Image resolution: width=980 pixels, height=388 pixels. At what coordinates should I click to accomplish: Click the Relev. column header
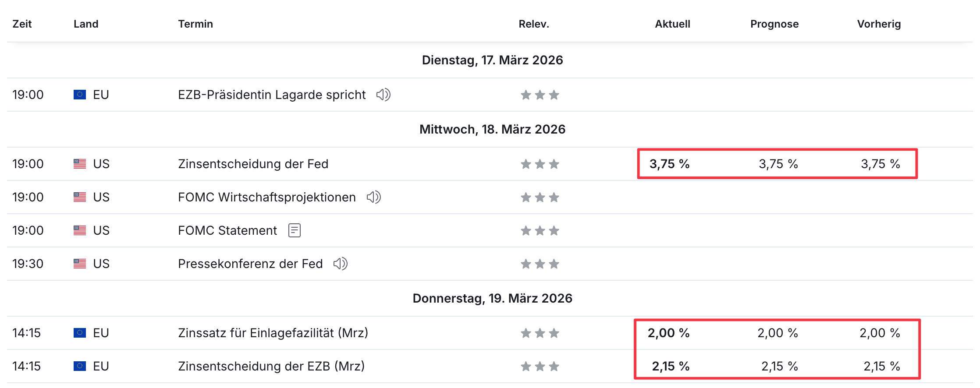click(533, 24)
